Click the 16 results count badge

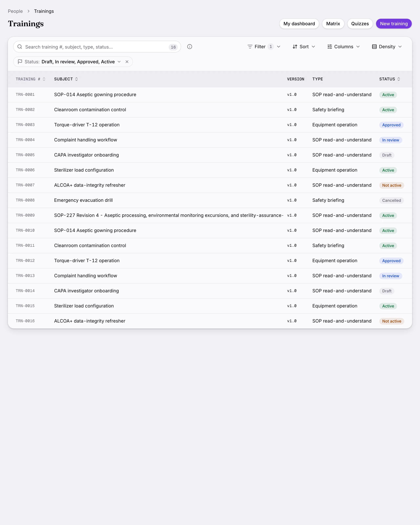coord(173,47)
